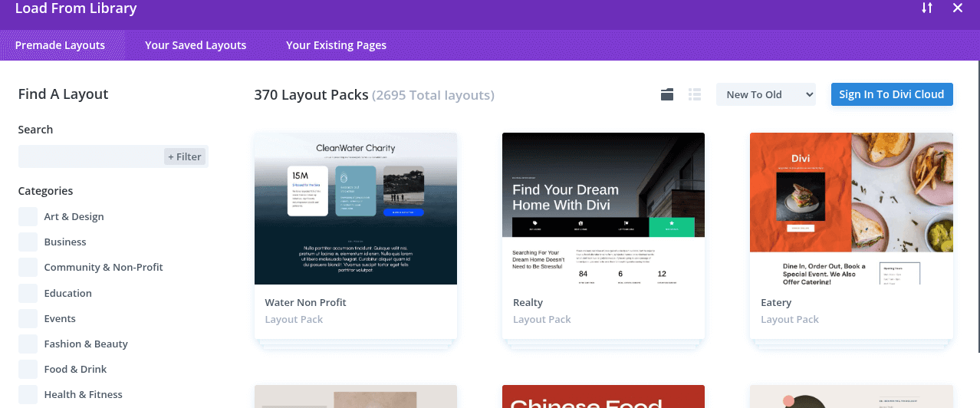Click the layout search input field
The height and width of the screenshot is (408, 980).
coord(90,156)
